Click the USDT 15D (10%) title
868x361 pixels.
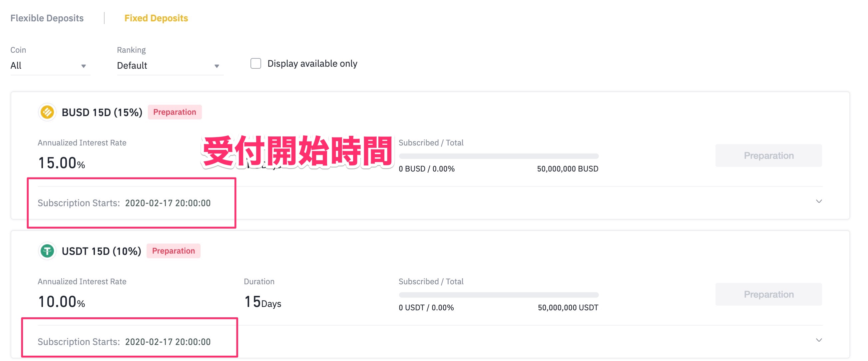[x=101, y=251]
